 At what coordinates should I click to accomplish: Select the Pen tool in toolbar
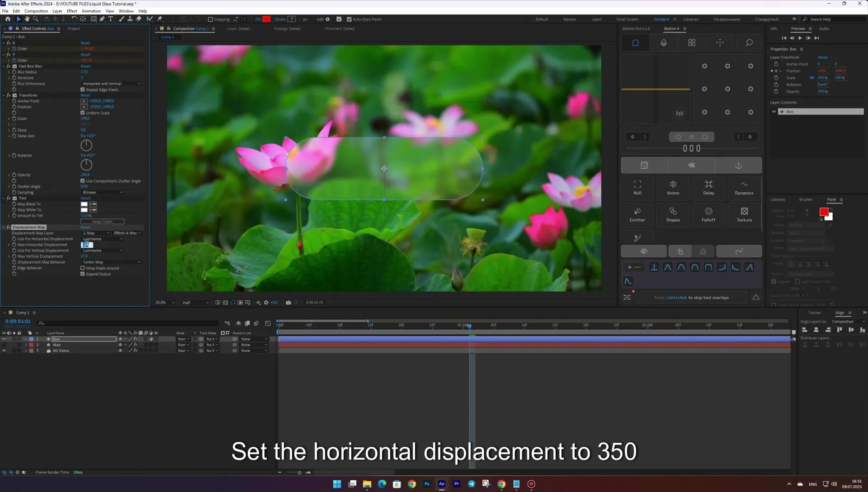102,19
